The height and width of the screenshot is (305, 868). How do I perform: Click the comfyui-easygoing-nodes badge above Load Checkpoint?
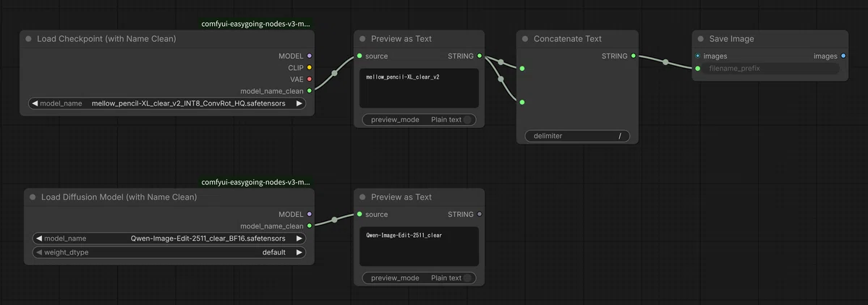[x=256, y=24]
